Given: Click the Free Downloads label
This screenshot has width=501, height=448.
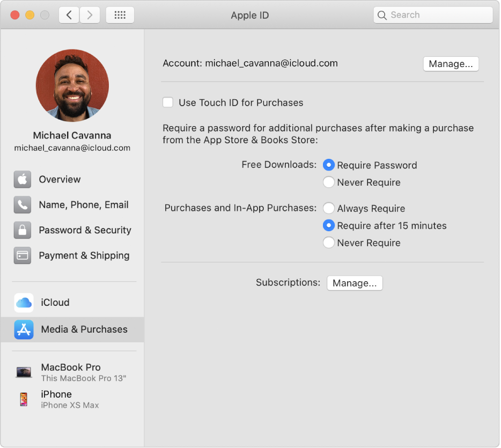Looking at the screenshot, I should [279, 165].
